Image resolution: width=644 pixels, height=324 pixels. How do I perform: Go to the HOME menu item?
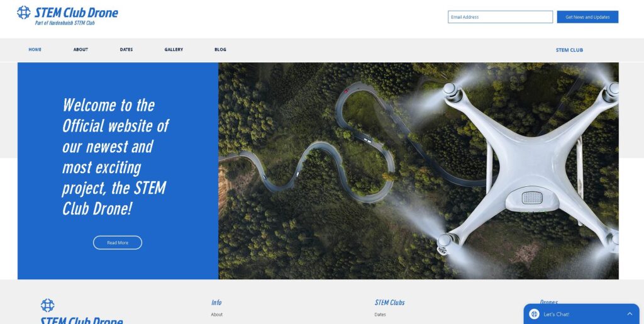click(35, 49)
